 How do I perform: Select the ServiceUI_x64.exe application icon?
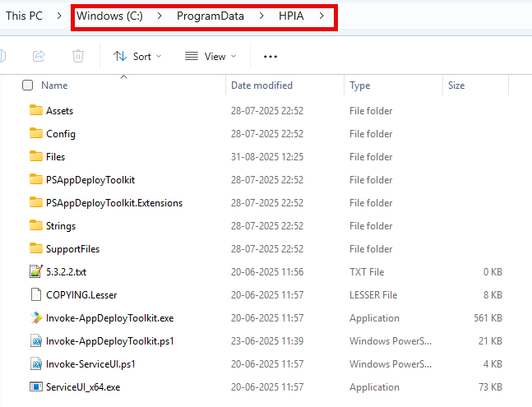35,387
